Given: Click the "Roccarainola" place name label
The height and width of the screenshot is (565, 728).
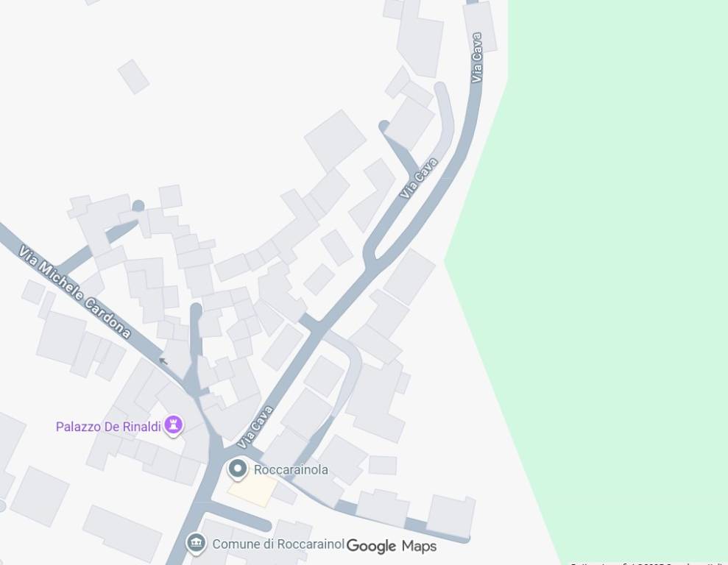Looking at the screenshot, I should coord(291,470).
